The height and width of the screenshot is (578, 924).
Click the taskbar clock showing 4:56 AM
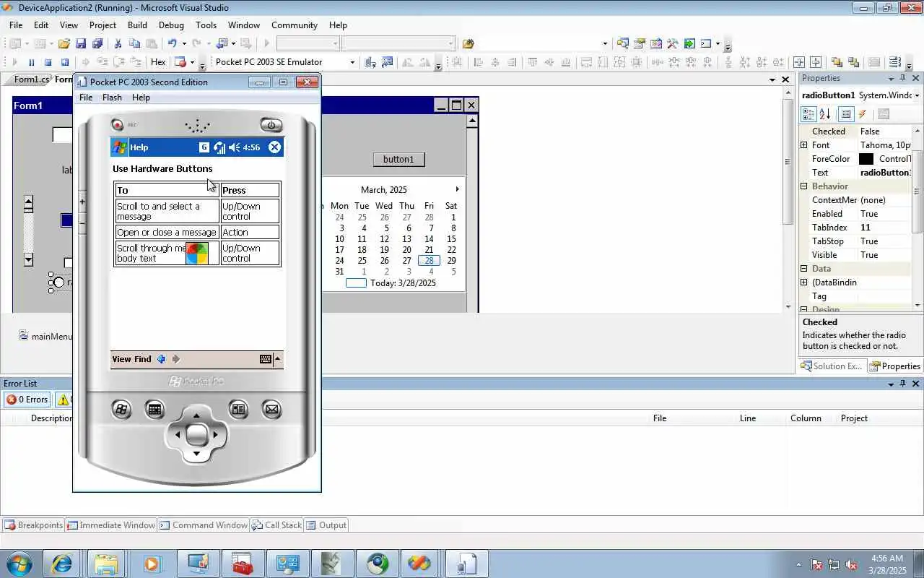click(x=887, y=558)
